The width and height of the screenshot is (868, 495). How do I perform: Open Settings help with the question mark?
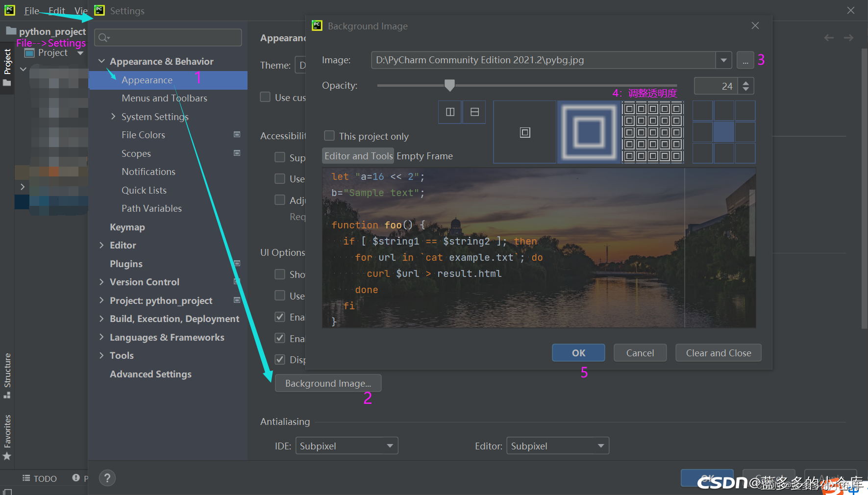107,478
